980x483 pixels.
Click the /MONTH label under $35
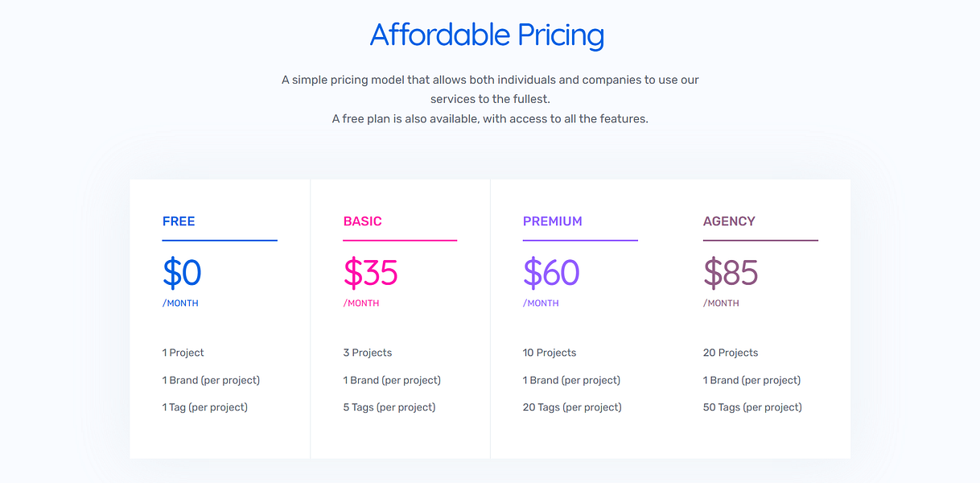360,303
